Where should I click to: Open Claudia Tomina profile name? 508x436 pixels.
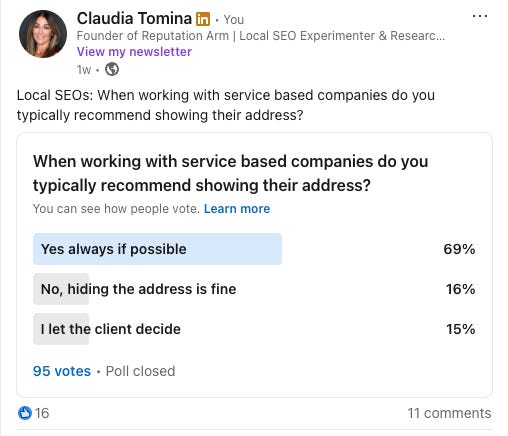[x=134, y=18]
